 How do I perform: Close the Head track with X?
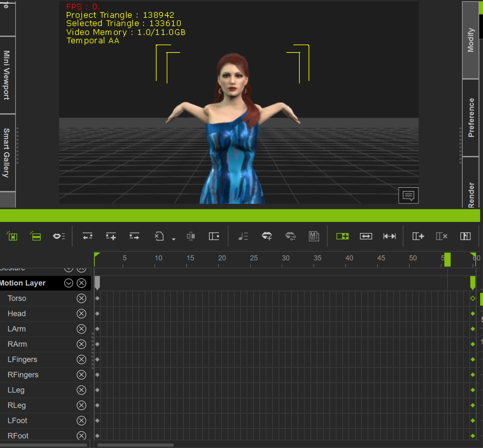click(x=81, y=313)
